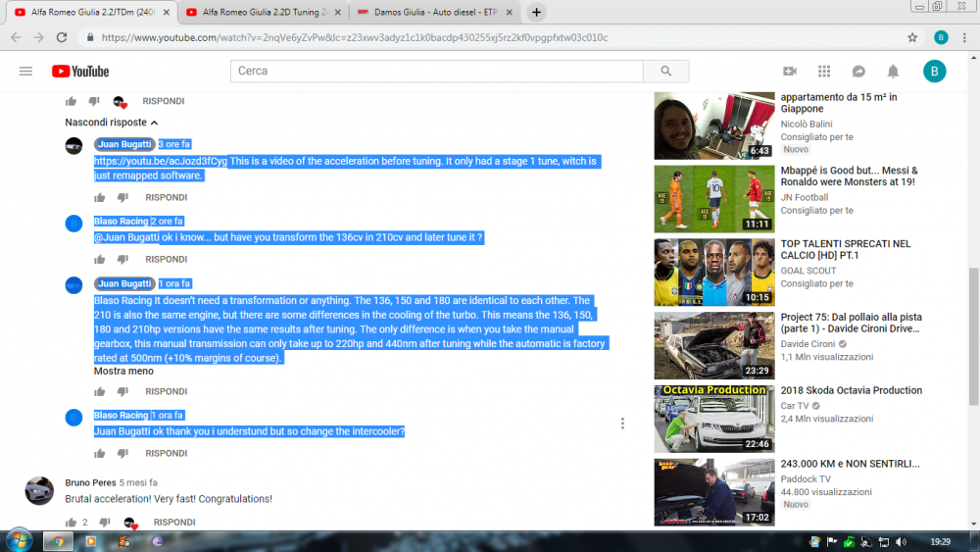Open the YouTube hamburger guide menu

click(25, 72)
